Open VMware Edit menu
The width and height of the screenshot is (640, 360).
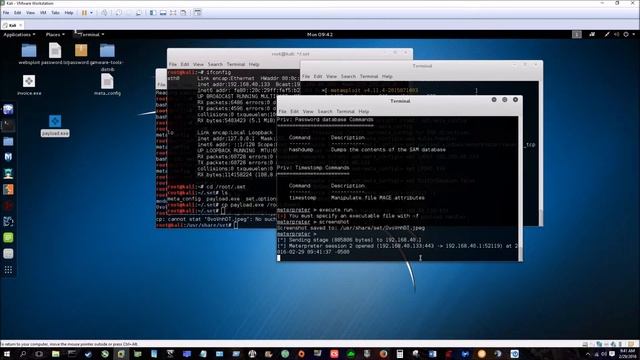(x=18, y=13)
